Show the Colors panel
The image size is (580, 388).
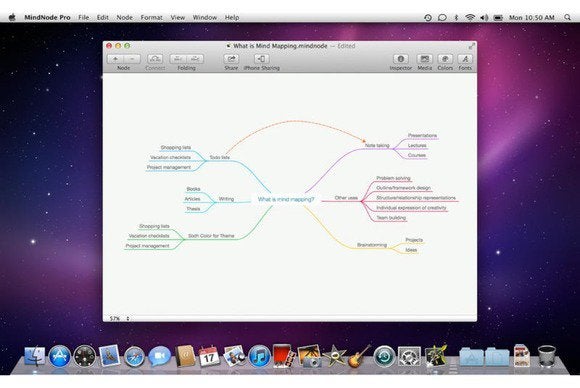tap(445, 59)
